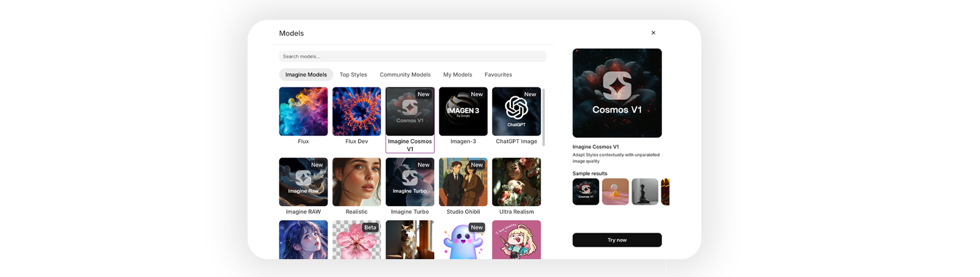Switch to My Models tab

click(x=457, y=74)
